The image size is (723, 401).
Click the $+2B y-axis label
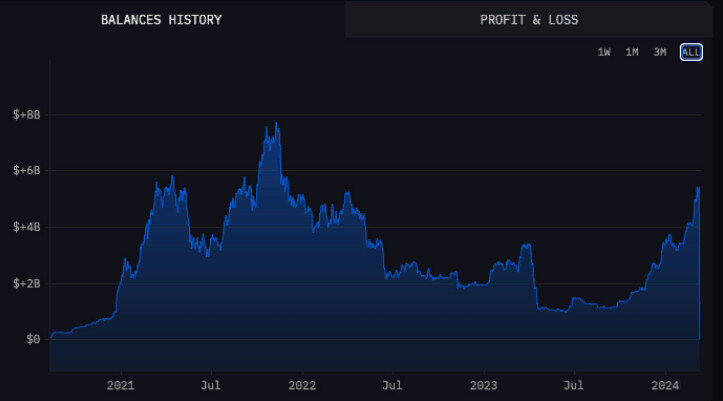pos(26,284)
